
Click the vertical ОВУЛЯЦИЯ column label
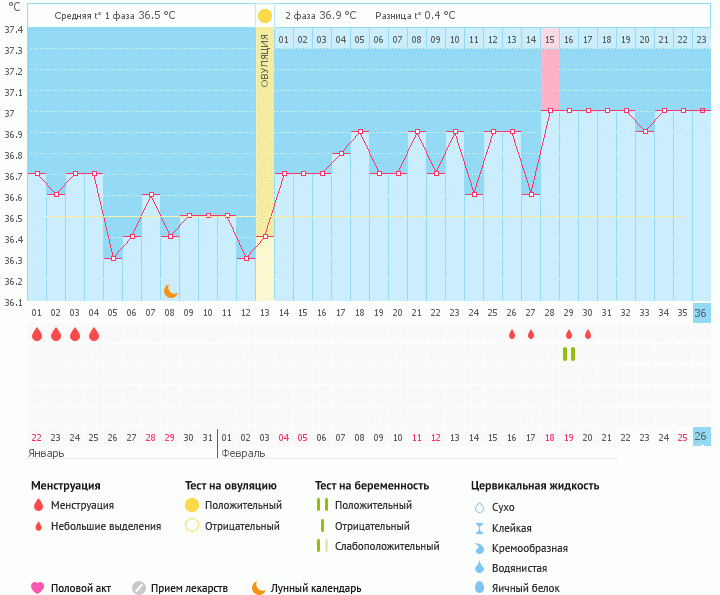pos(265,60)
